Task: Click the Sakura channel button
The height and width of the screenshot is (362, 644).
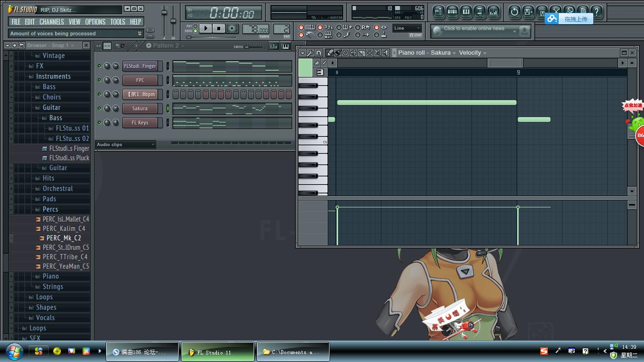Action: [140, 108]
